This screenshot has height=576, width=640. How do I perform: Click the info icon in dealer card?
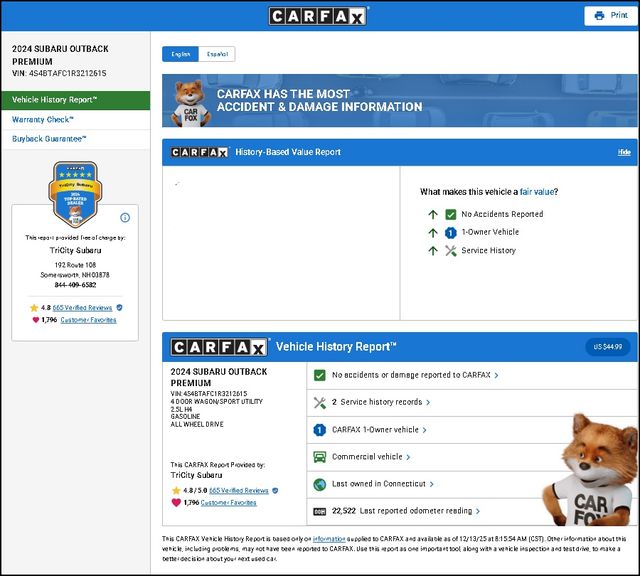(x=125, y=217)
